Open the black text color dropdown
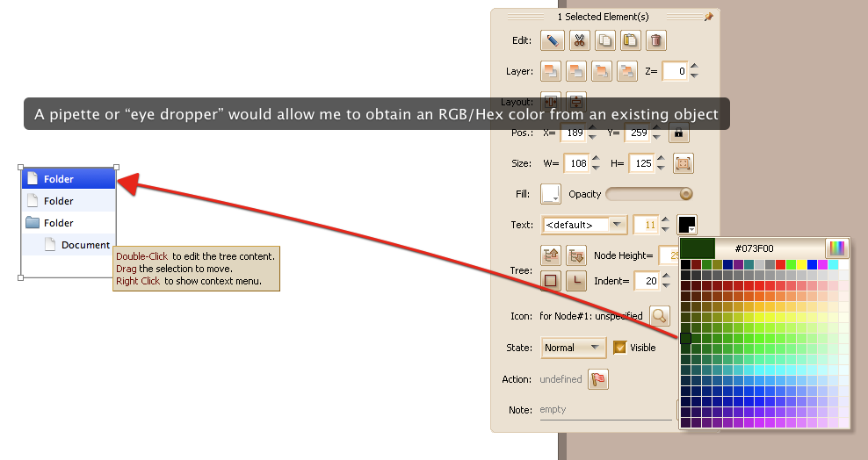Viewport: 868px width, 460px height. 686,225
